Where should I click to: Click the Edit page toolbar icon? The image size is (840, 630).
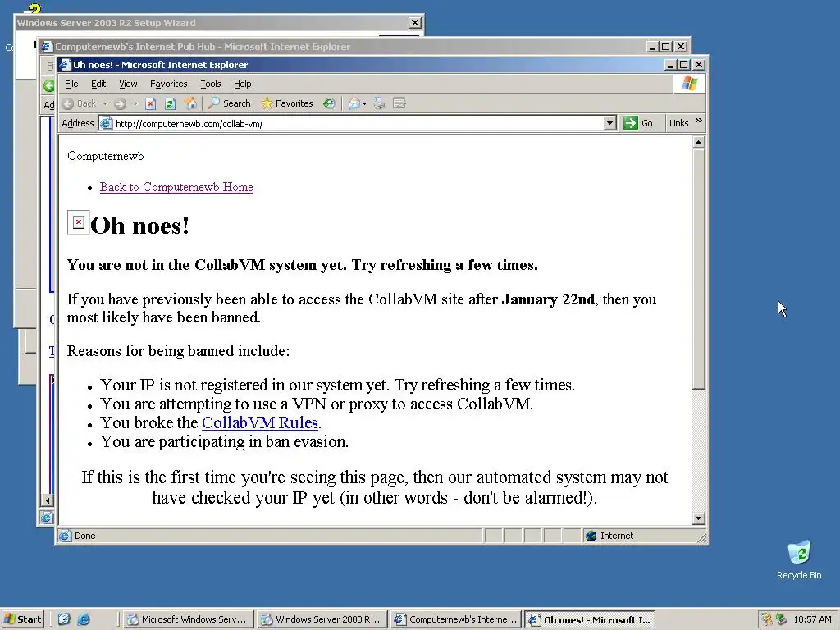[x=399, y=103]
